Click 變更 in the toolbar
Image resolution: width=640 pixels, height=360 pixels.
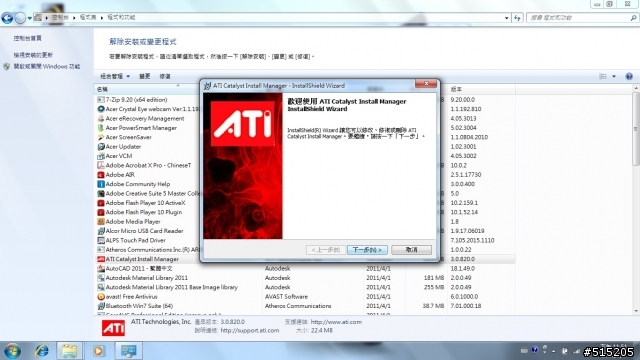[144, 76]
